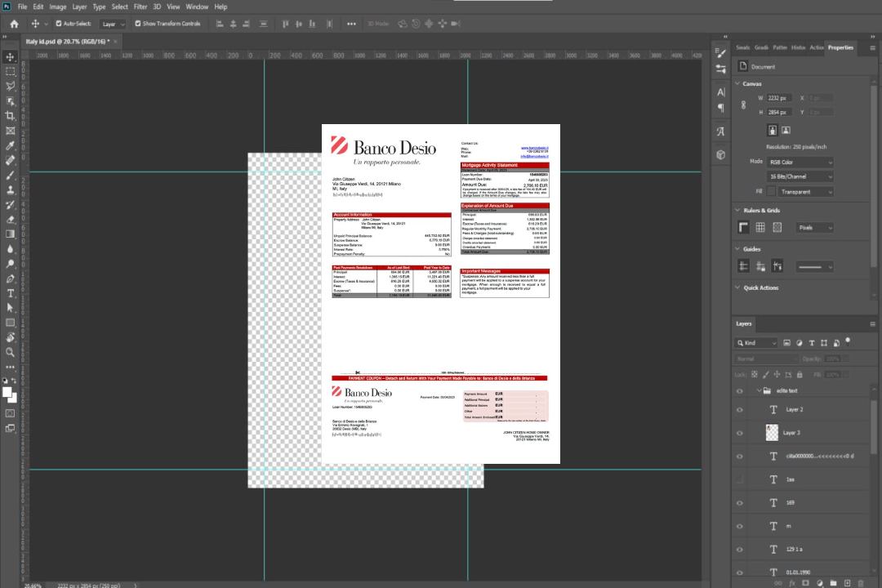This screenshot has height=588, width=882.
Task: Click the canvas width field
Action: tap(779, 98)
